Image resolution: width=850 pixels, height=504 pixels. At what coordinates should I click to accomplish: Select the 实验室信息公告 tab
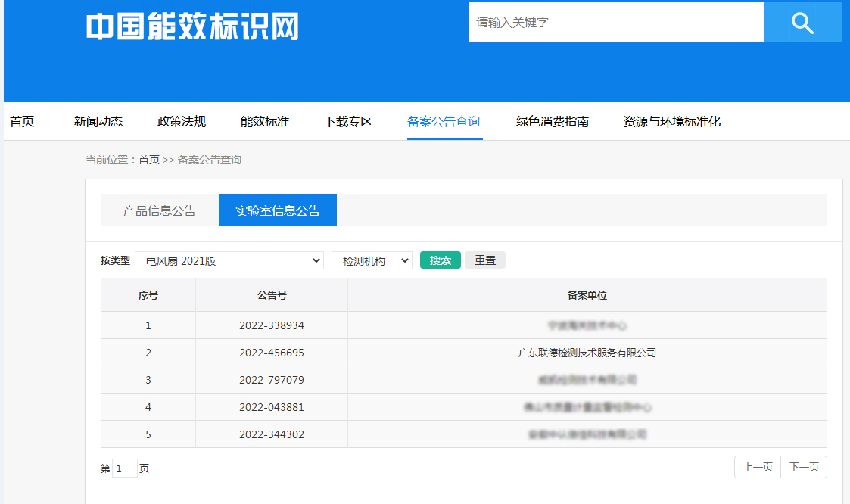coord(277,210)
